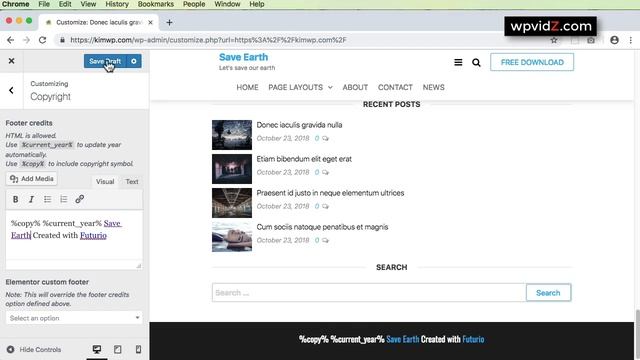Expand PAGE LAYOUTS menu
This screenshot has height=360, width=640.
tap(300, 87)
